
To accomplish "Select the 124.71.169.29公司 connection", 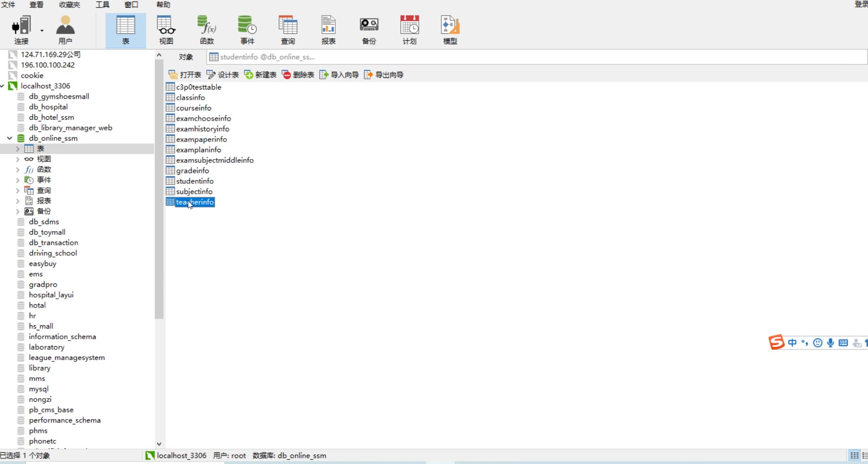I will 51,54.
